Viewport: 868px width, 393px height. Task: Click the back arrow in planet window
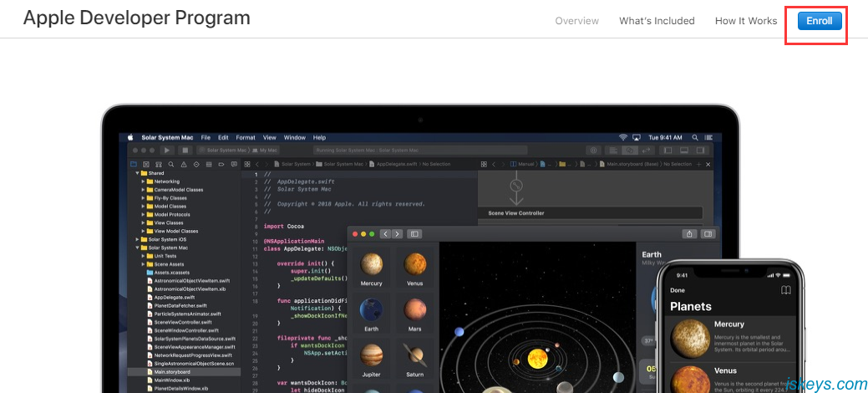[x=385, y=234]
